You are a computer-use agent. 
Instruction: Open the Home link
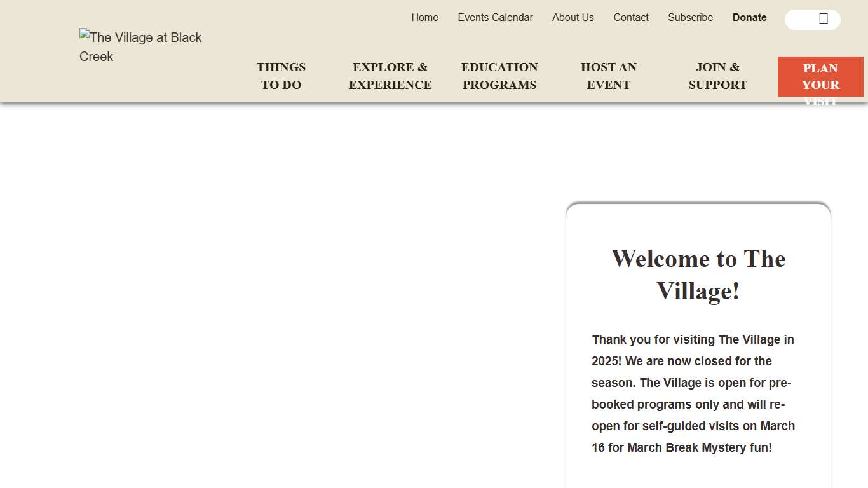click(x=424, y=18)
